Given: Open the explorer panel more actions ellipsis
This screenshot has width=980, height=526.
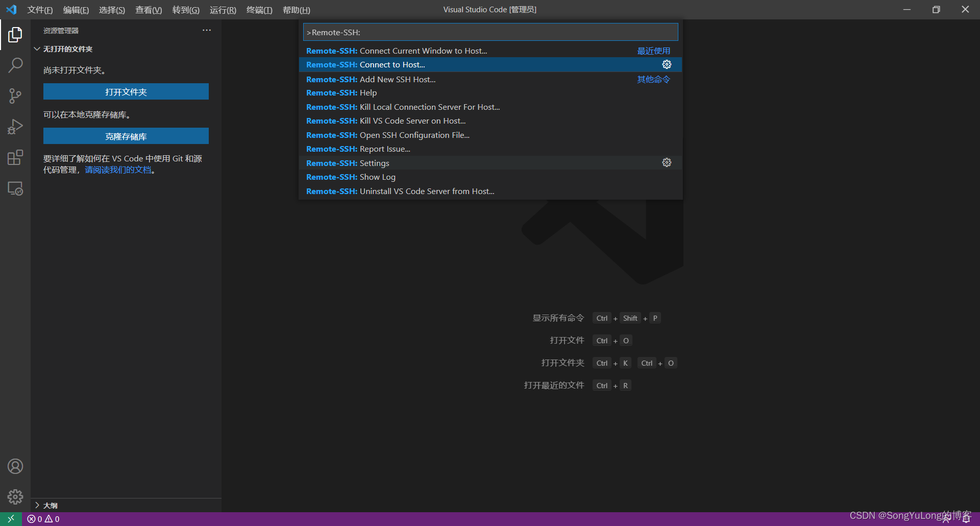Looking at the screenshot, I should point(207,30).
